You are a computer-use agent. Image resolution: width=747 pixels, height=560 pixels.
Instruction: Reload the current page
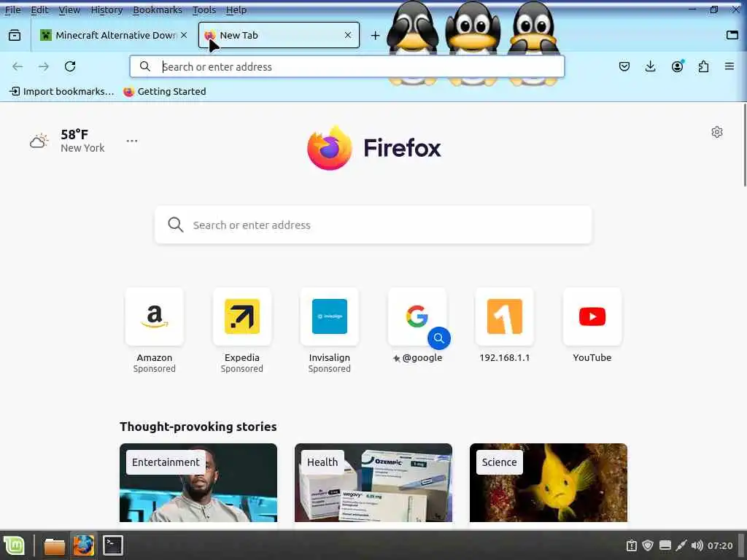70,66
